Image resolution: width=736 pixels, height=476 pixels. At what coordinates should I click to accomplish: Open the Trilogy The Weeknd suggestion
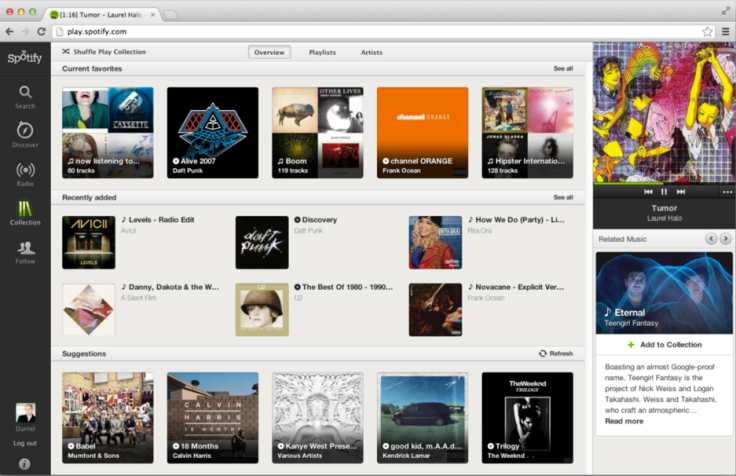(527, 418)
